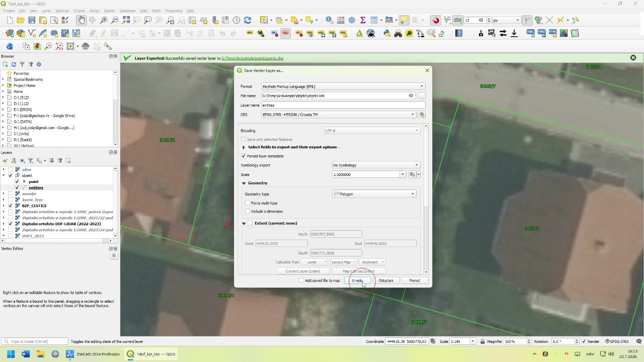644x362 pixels.
Task: Open ZWCAD 2024 from the taskbar
Action: point(94,354)
